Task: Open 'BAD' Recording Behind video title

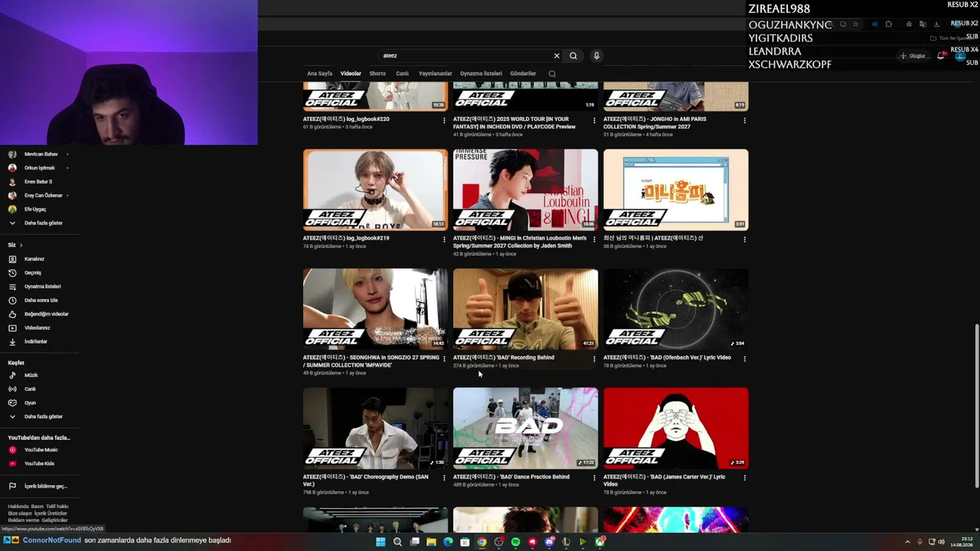Action: 503,357
